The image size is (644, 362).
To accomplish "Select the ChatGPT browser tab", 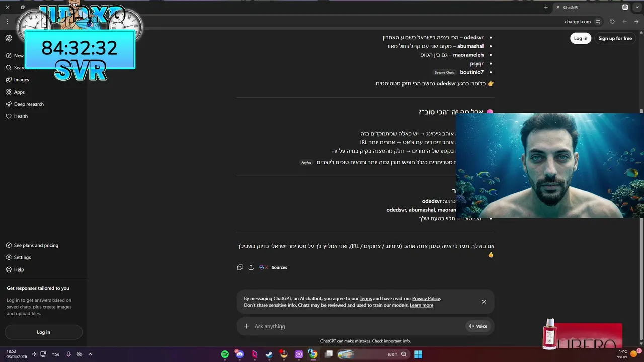I will (591, 7).
